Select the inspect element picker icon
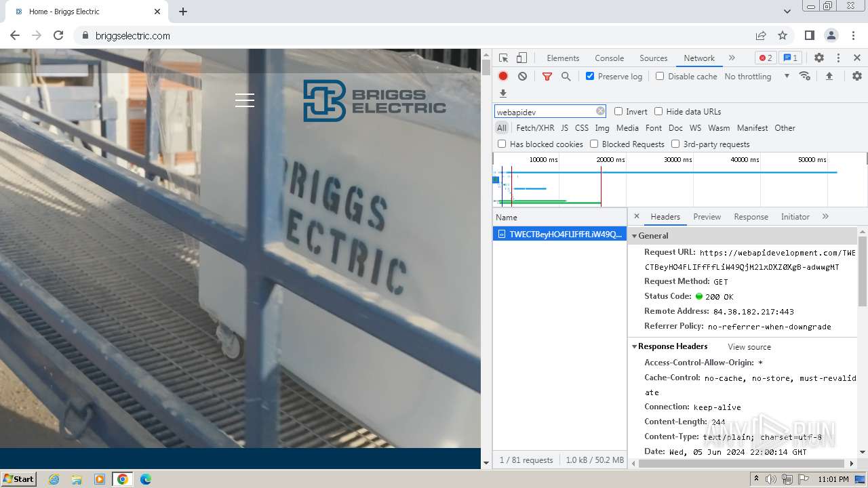Viewport: 868px width, 488px height. click(x=503, y=58)
